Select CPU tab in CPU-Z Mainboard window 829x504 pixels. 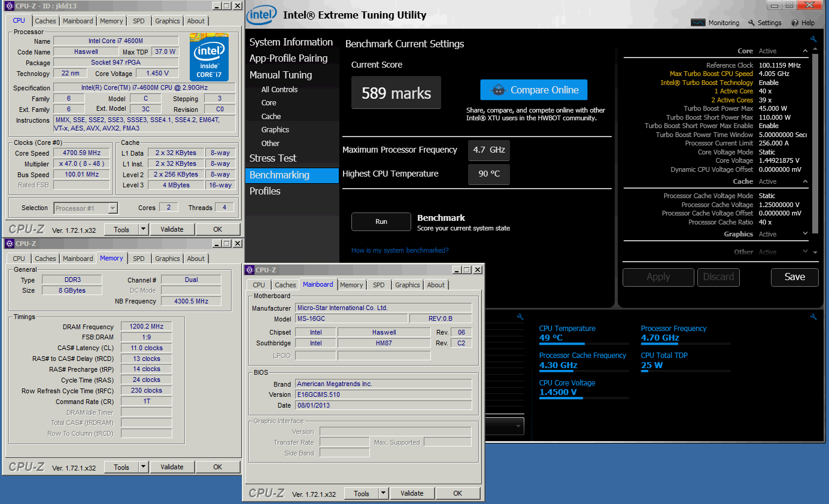[x=259, y=285]
